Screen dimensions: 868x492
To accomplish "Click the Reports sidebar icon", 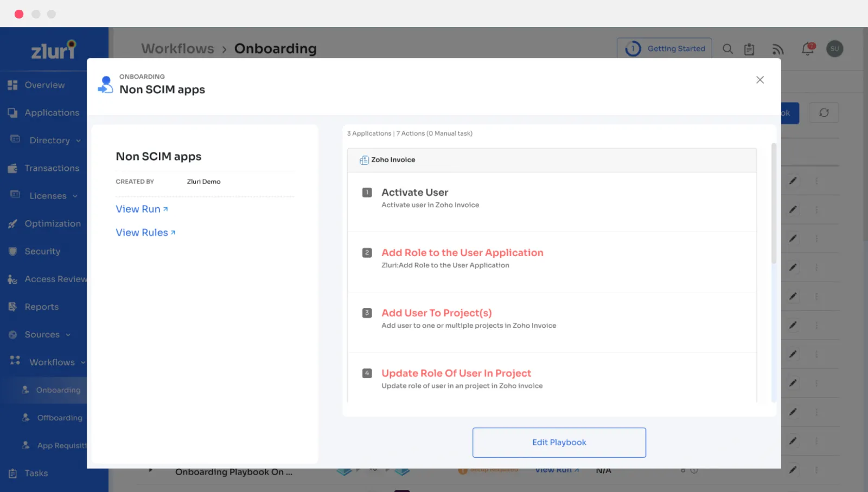I will (12, 306).
